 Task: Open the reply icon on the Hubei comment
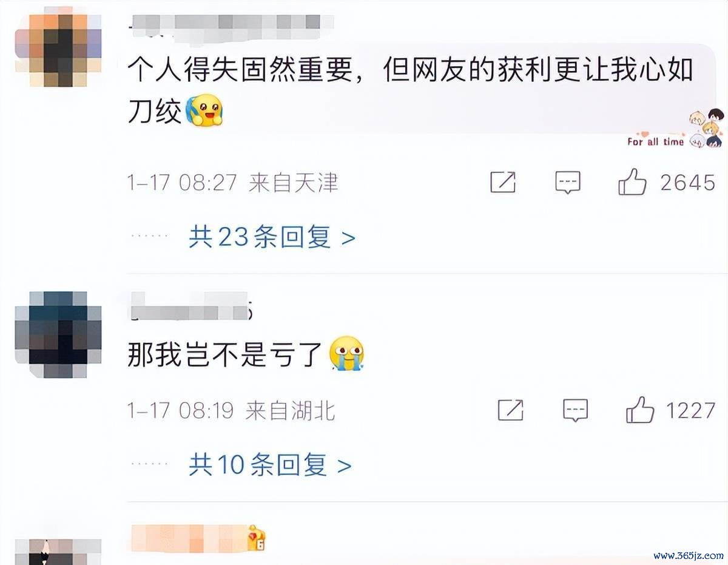575,411
